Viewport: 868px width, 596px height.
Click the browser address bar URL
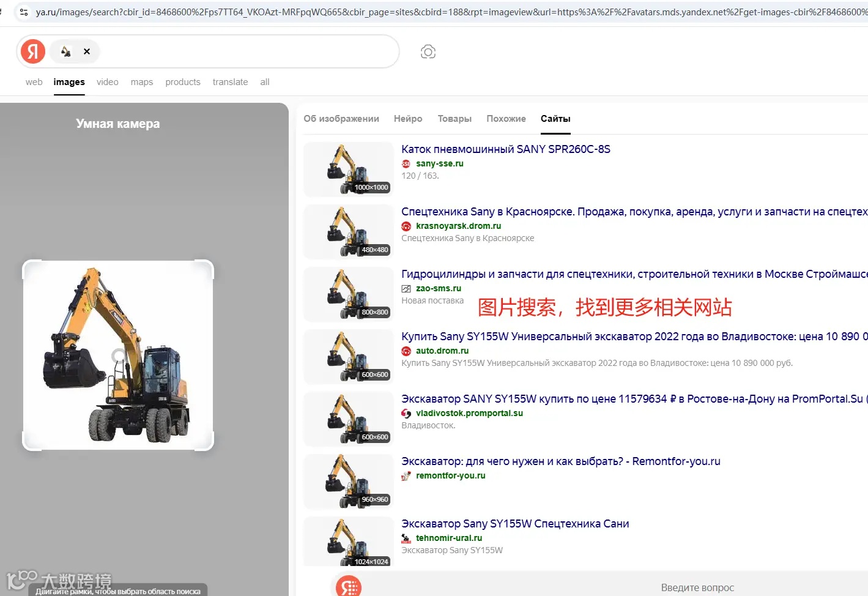pyautogui.click(x=451, y=12)
